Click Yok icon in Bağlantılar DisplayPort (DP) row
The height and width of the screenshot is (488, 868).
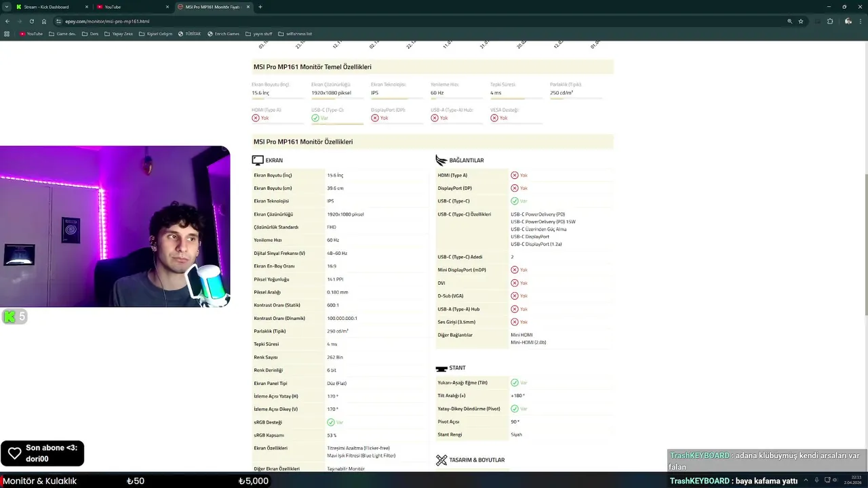click(x=515, y=188)
